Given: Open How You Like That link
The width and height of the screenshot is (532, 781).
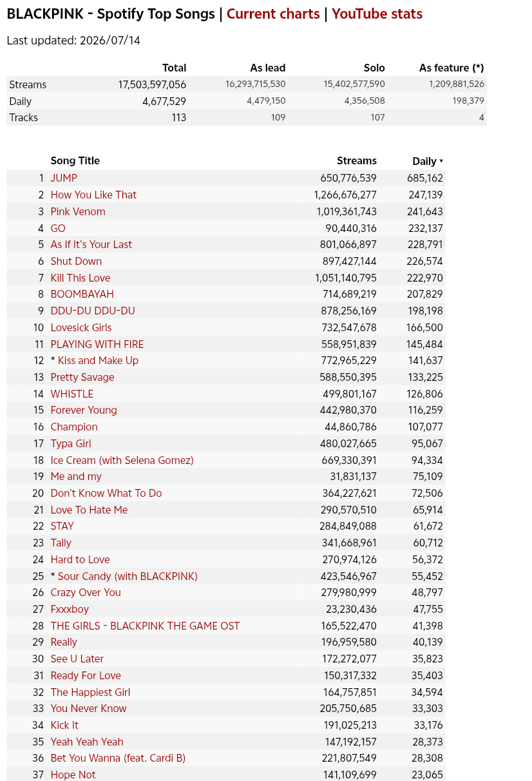Looking at the screenshot, I should pyautogui.click(x=93, y=195).
